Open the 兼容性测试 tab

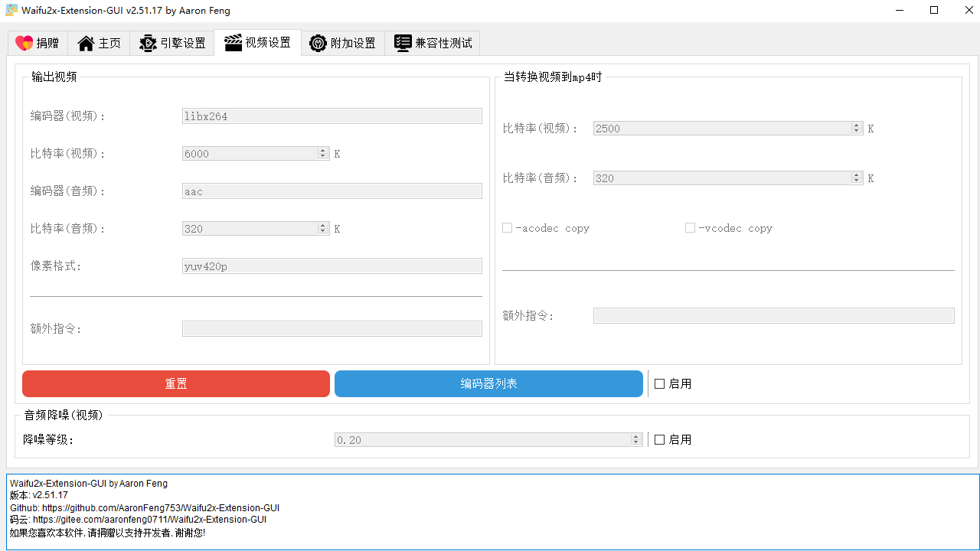[x=432, y=43]
